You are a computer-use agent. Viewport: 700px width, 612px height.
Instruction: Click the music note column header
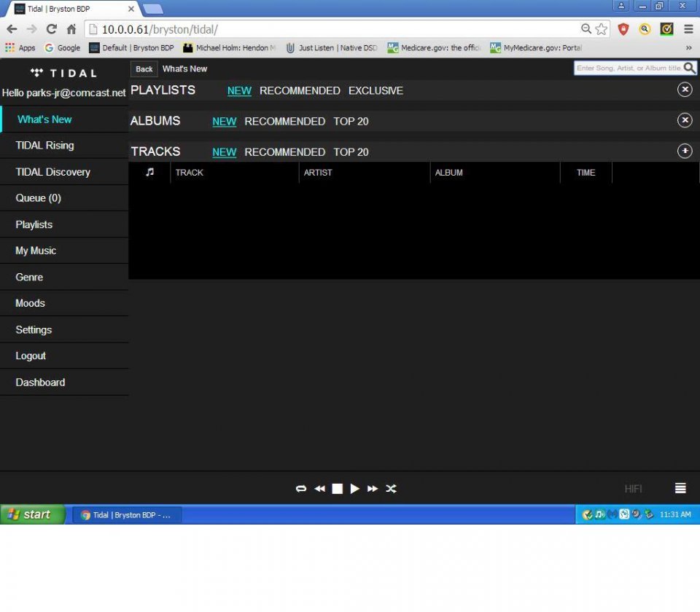pyautogui.click(x=149, y=172)
